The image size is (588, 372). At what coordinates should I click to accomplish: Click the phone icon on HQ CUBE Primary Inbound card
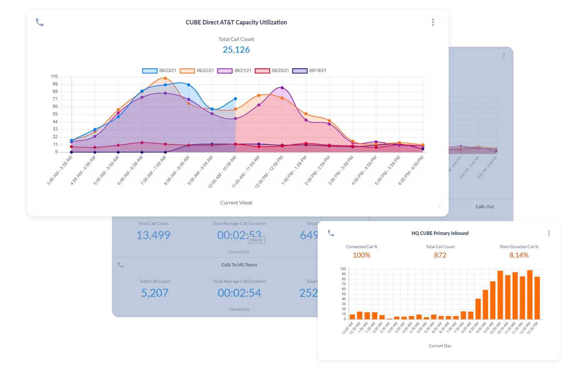point(331,233)
